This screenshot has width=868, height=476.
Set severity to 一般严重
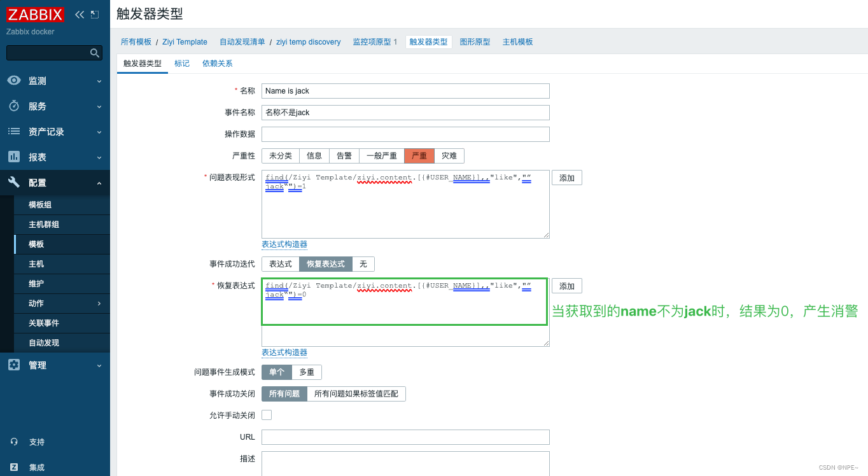click(x=382, y=156)
